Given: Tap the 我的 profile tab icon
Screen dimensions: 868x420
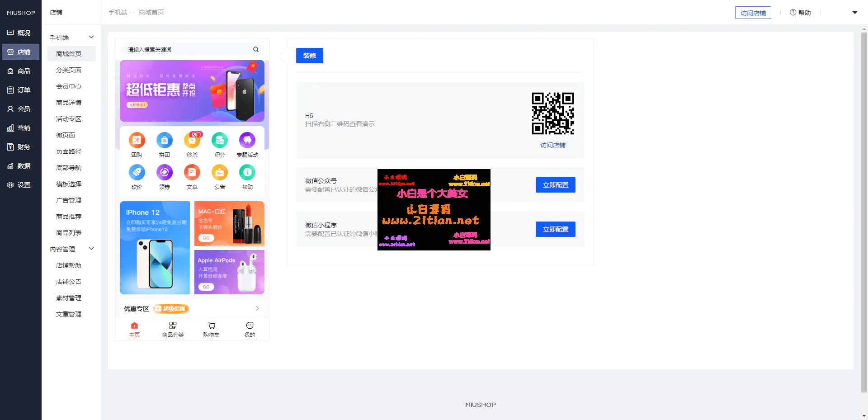Looking at the screenshot, I should click(250, 326).
